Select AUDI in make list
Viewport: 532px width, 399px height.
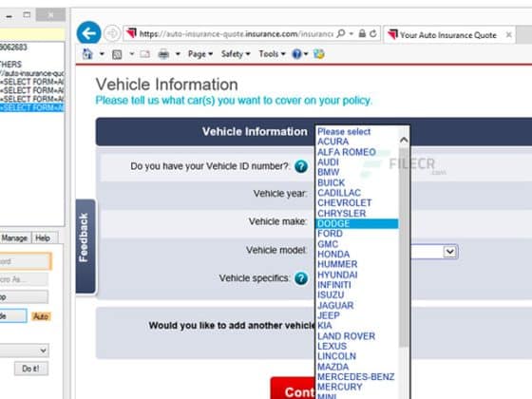tap(328, 161)
